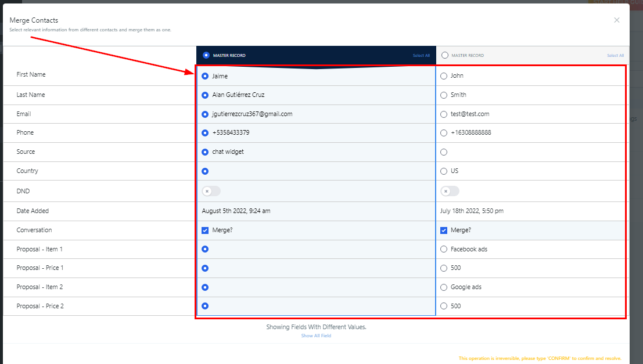Select empty country from left contact
Viewport: 643px width, 364px height.
click(x=205, y=171)
